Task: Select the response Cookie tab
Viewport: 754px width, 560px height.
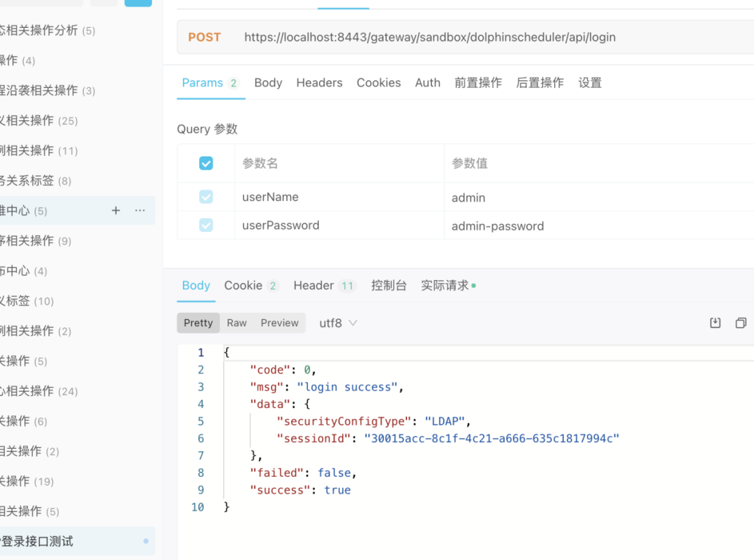Action: coord(251,286)
